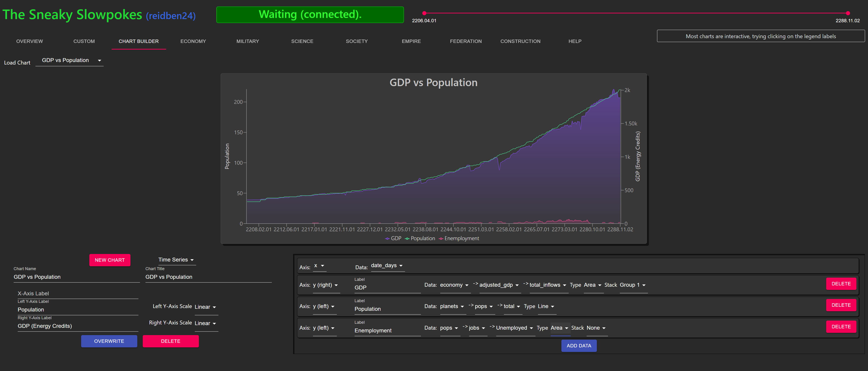Expand Left Y-Axis Scale Linear dropdown
Screen dimensions: 868x371
205,307
